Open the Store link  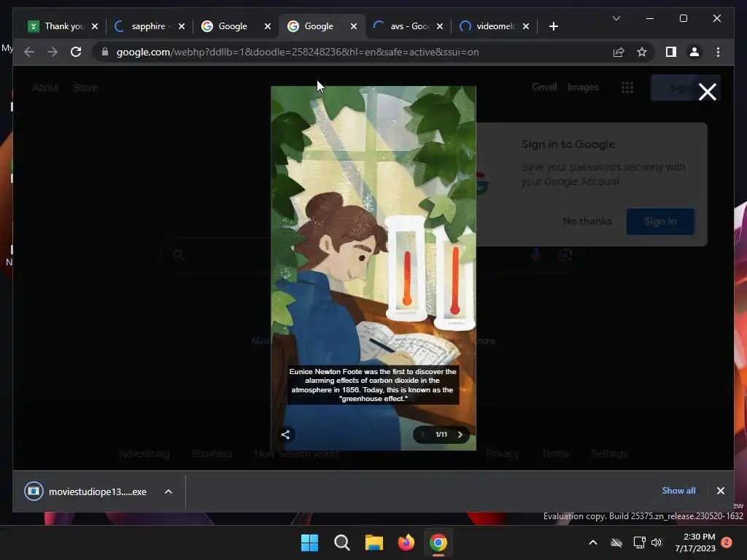tap(85, 87)
